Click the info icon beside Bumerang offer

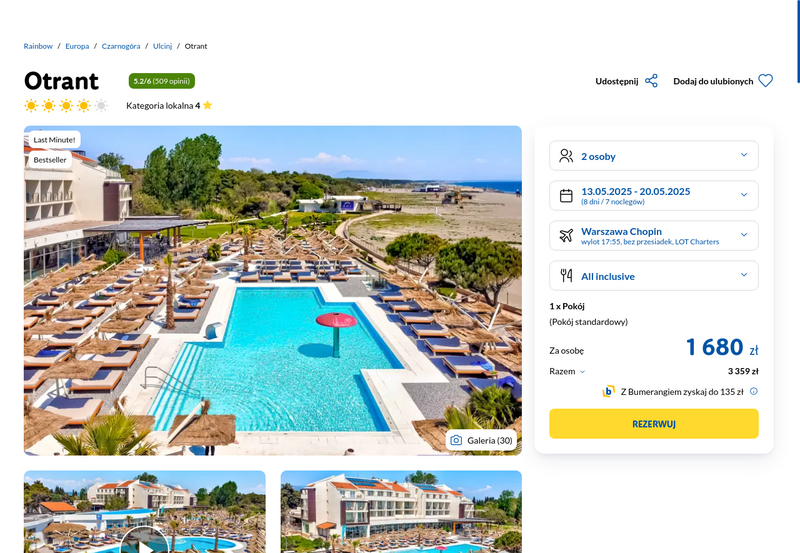754,391
